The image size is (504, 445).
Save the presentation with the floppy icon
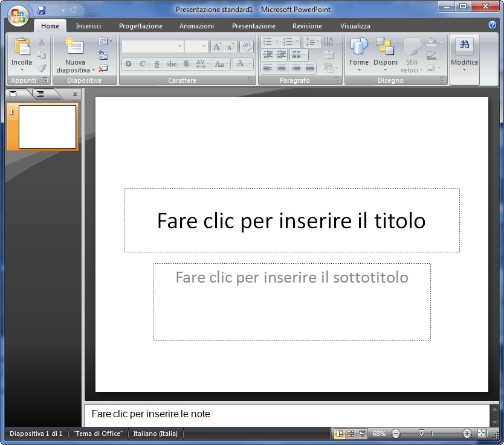(x=41, y=10)
